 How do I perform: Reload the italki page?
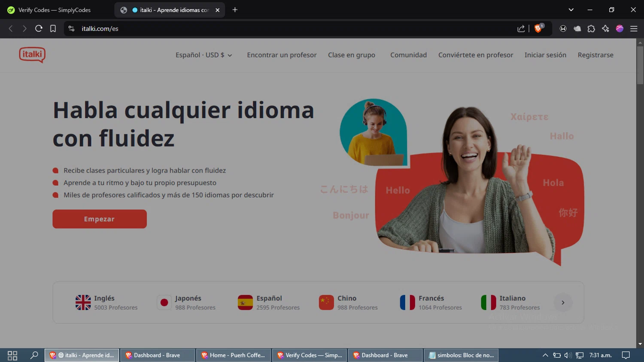(x=39, y=29)
